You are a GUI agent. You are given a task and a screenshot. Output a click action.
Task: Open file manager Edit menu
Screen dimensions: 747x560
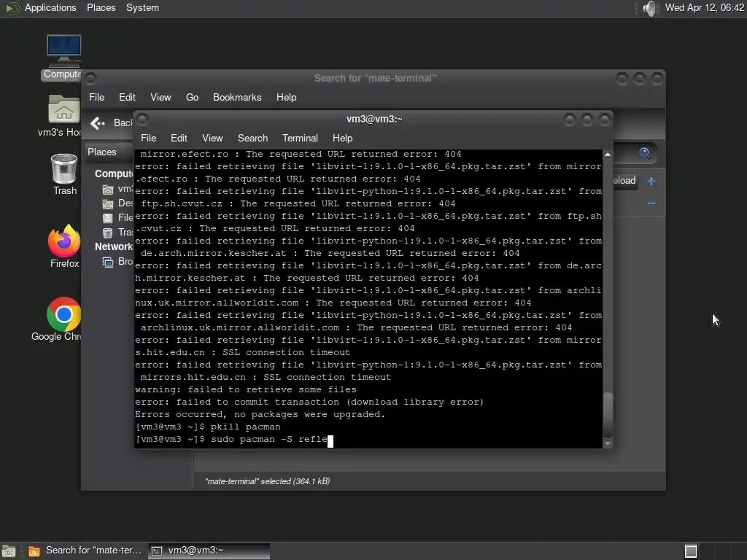[127, 97]
